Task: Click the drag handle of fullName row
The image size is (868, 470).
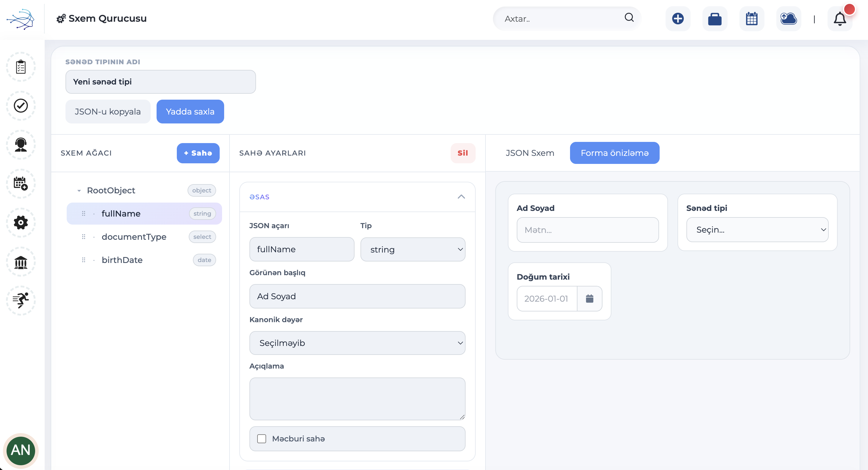Action: pyautogui.click(x=84, y=214)
